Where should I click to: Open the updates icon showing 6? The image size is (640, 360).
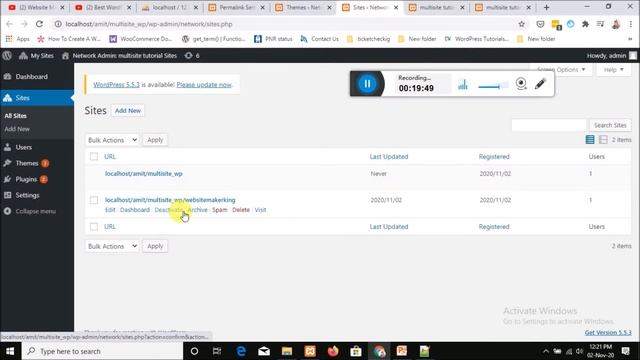pyautogui.click(x=192, y=56)
